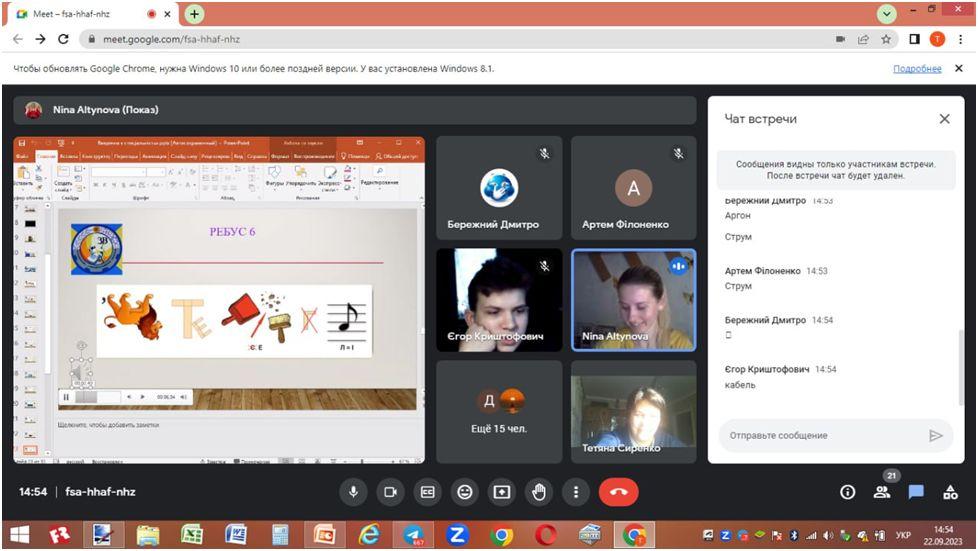978x551 pixels.
Task: Open Opera browser from taskbar
Action: coord(546,535)
